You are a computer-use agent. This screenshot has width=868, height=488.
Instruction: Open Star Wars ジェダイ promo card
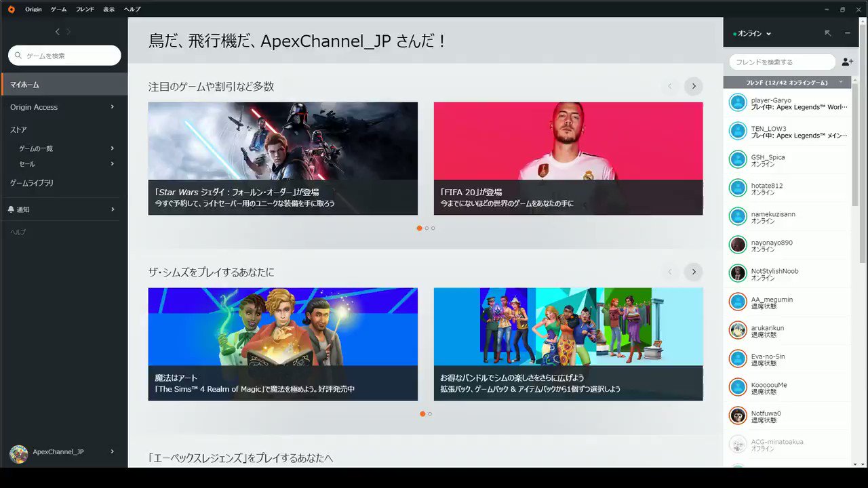point(283,159)
